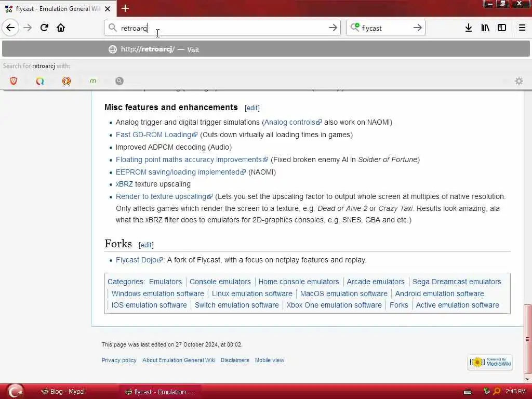This screenshot has width=532, height=399.
Task: Open MacOS emulation software category
Action: [344, 294]
